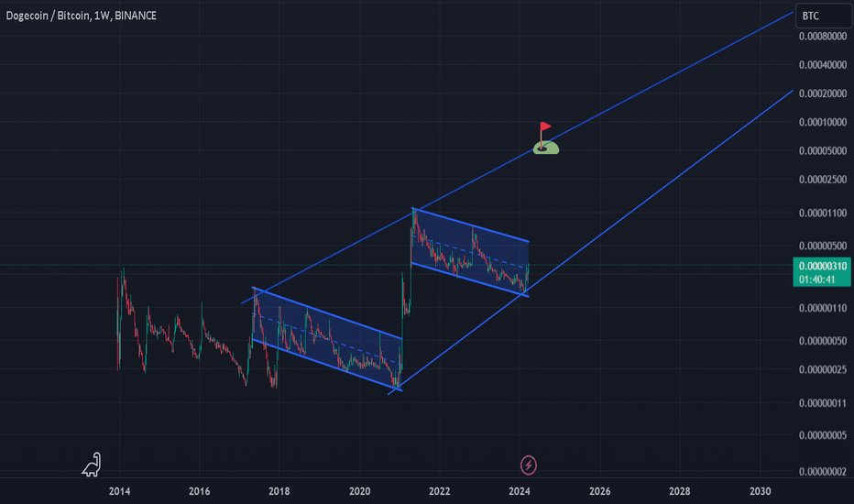Click the 2024 label on time axis
Image resolution: width=854 pixels, height=504 pixels.
tap(520, 491)
